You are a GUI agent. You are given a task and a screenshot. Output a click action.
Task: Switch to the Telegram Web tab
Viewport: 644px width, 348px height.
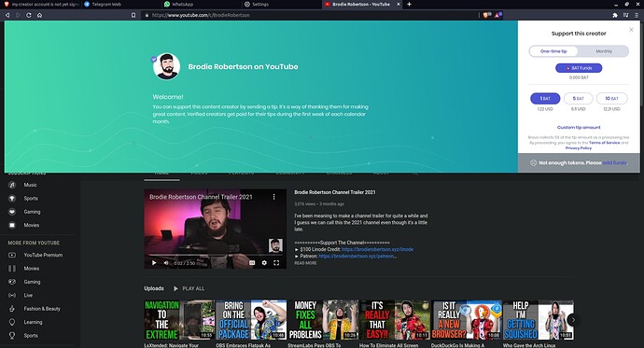tap(121, 4)
